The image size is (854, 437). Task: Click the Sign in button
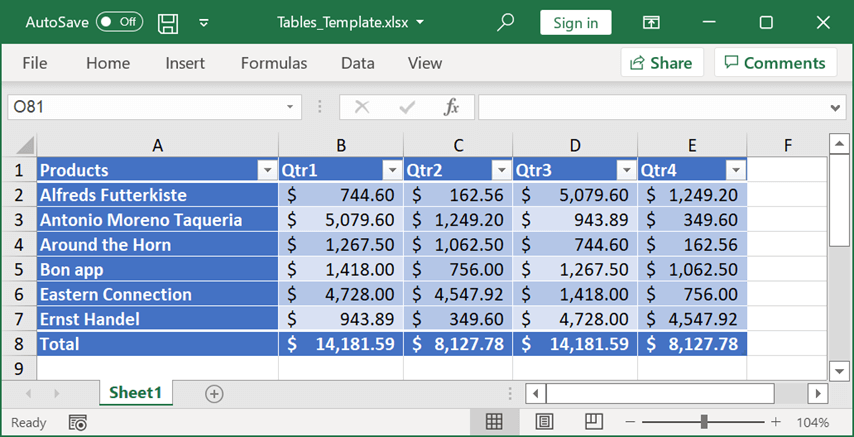pyautogui.click(x=575, y=22)
